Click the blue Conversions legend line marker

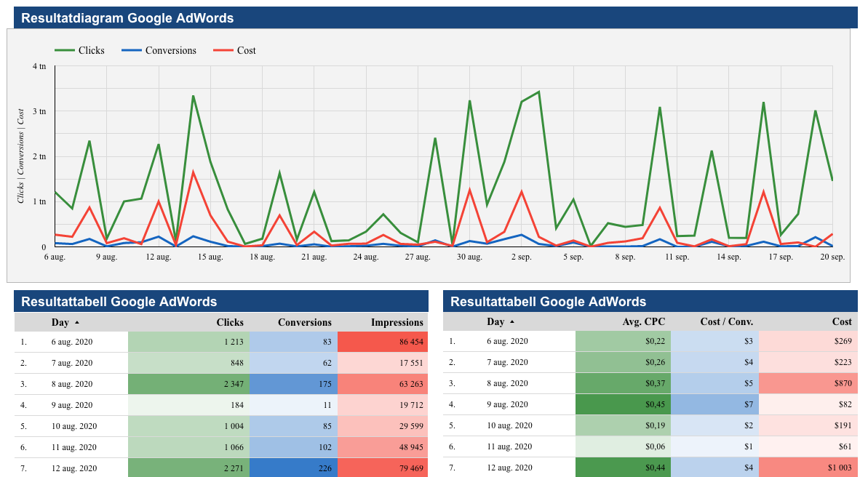point(131,50)
